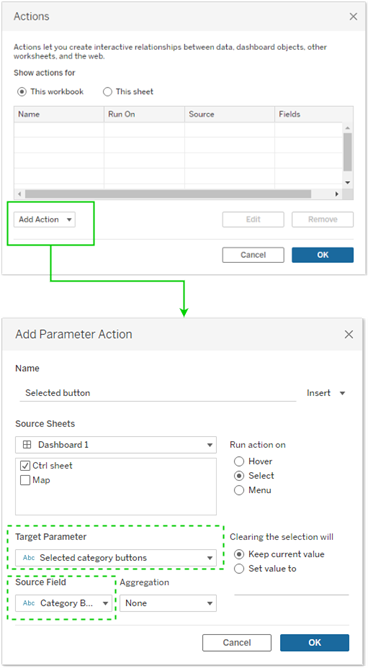Uncheck the Ctrl sheet checkbox
Image resolution: width=368 pixels, height=668 pixels.
pyautogui.click(x=25, y=466)
